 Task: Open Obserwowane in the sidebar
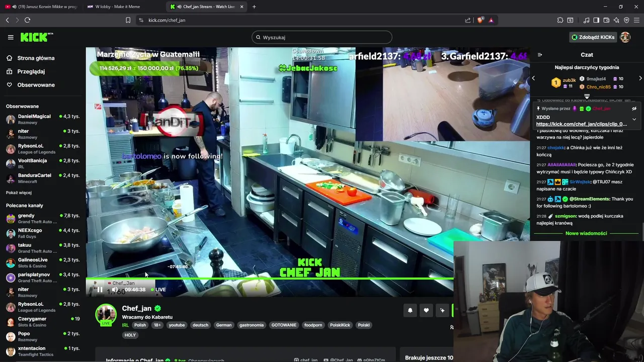click(x=36, y=85)
